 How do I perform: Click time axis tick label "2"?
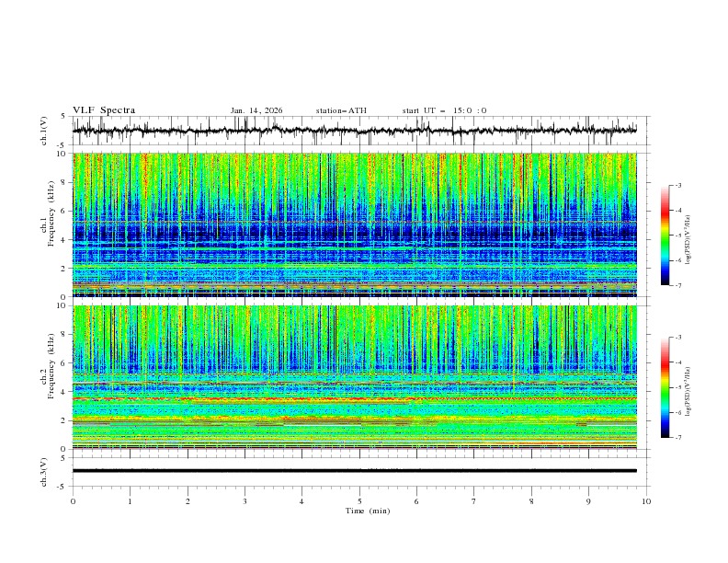tap(188, 501)
